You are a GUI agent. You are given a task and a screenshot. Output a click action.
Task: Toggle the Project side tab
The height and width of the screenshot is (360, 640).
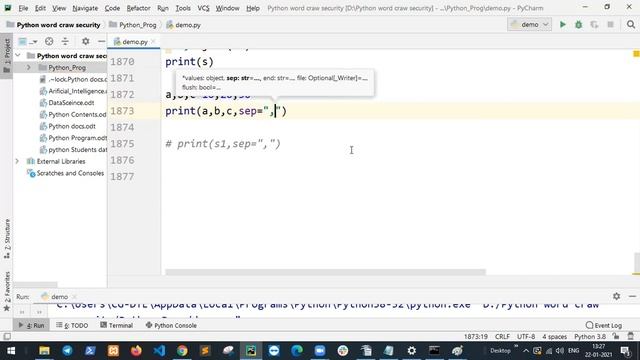(7, 56)
